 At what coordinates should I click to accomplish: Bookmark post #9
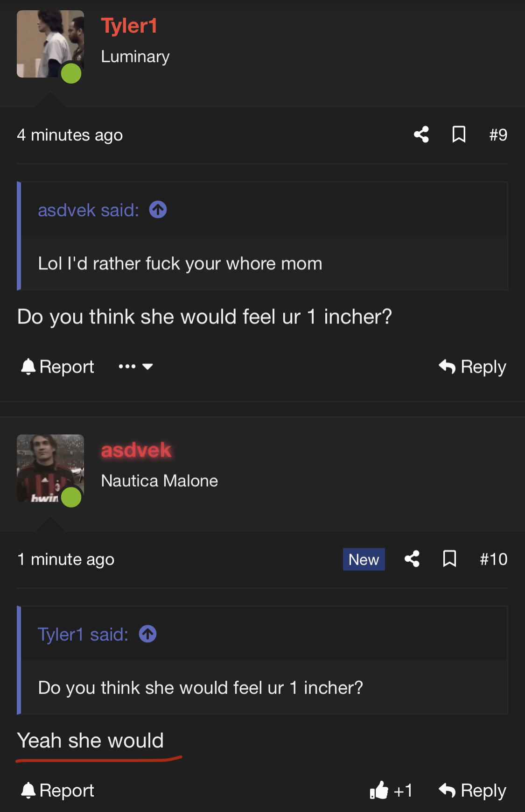coord(459,134)
